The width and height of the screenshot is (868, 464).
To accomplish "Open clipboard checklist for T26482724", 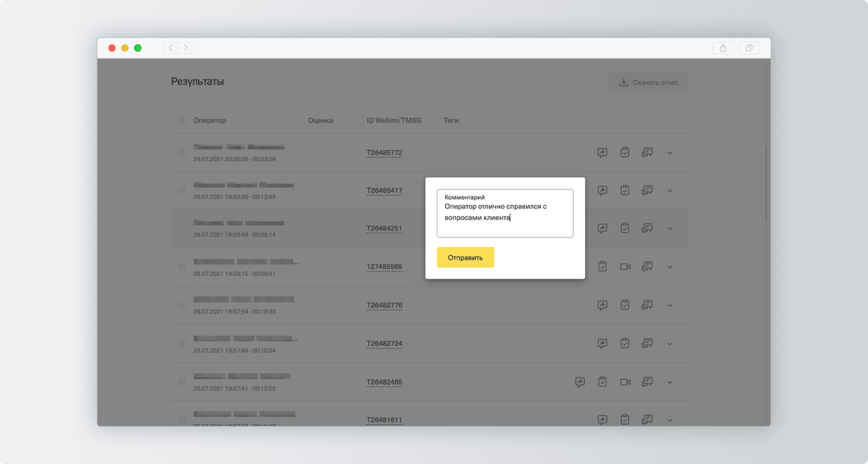I will (625, 343).
